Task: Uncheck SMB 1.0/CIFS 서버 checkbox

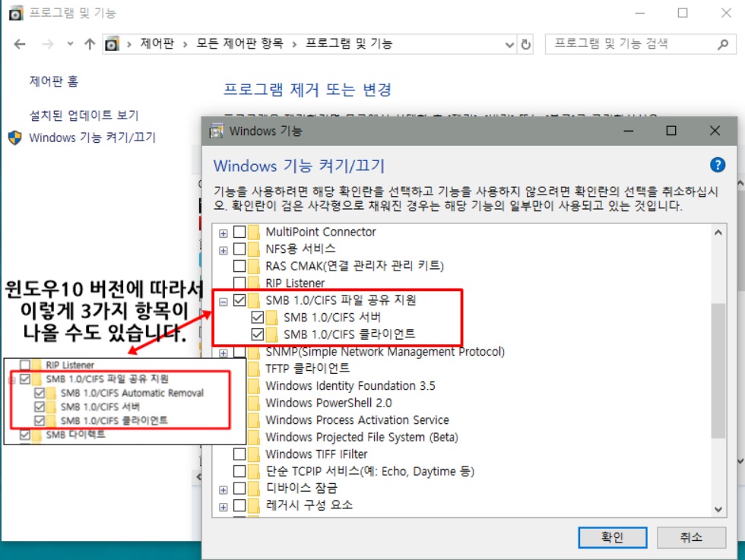Action: click(258, 318)
